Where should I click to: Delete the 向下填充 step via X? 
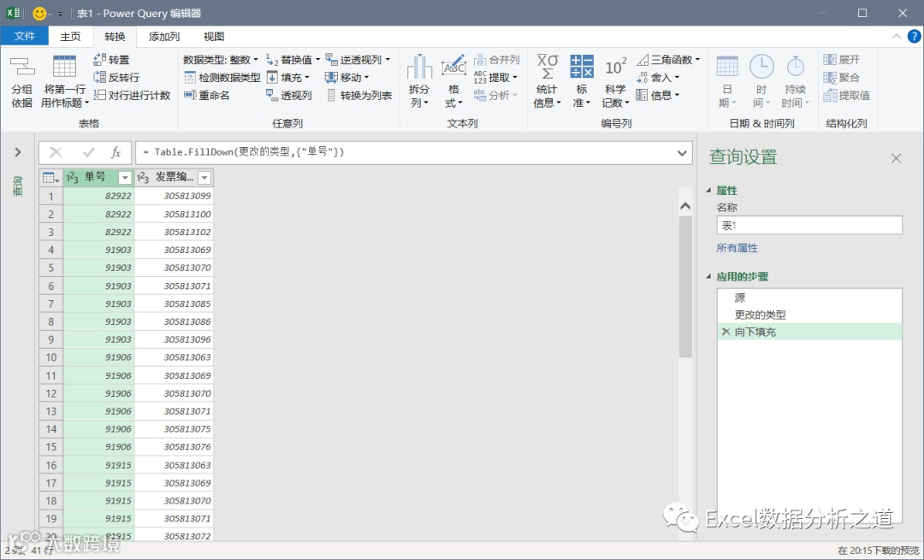click(726, 332)
